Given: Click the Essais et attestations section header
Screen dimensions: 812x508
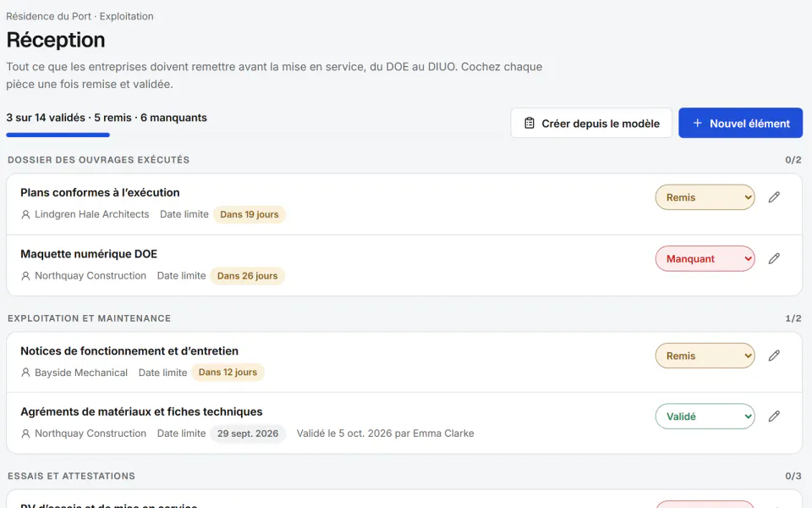Looking at the screenshot, I should tap(71, 476).
